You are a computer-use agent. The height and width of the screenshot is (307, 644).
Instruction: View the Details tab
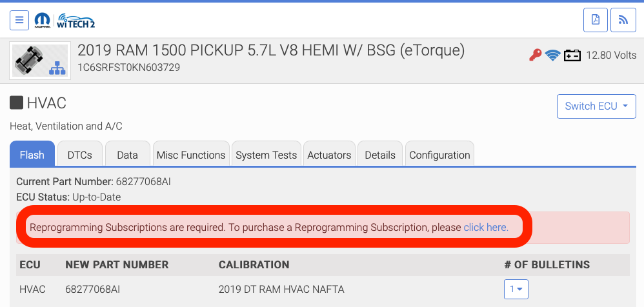(380, 155)
